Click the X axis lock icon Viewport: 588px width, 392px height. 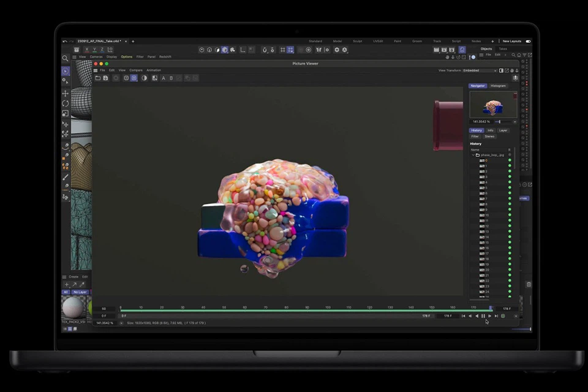coord(87,50)
